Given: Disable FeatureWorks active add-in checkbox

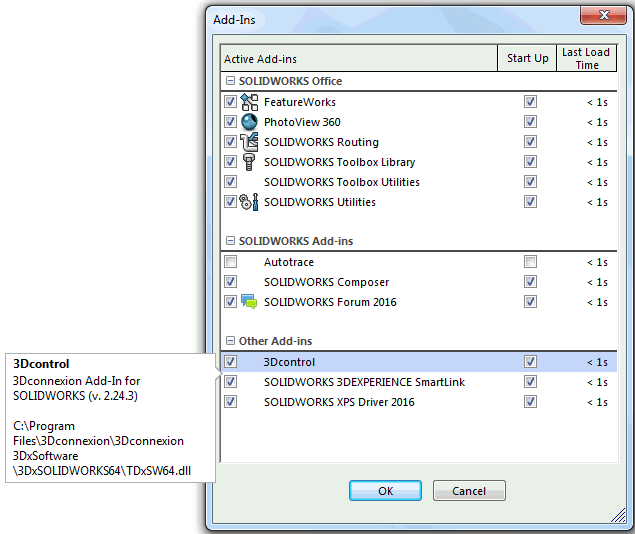Looking at the screenshot, I should pyautogui.click(x=230, y=102).
